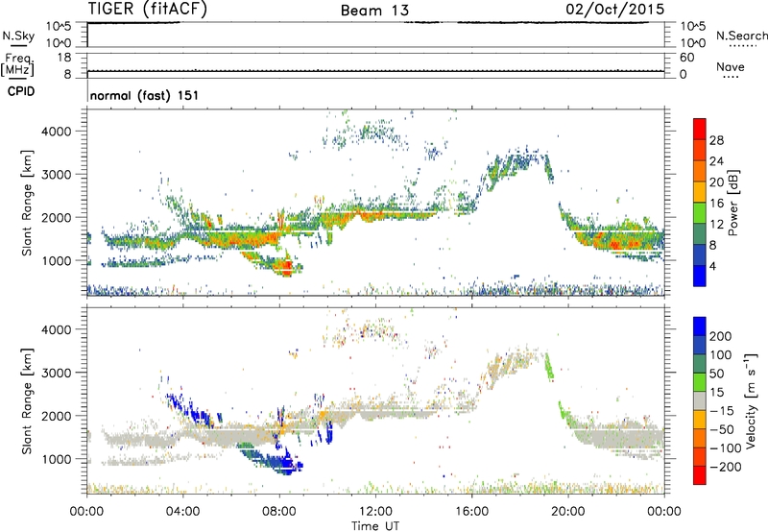Click the '08:00' time tick label
The height and width of the screenshot is (532, 768).
point(279,512)
